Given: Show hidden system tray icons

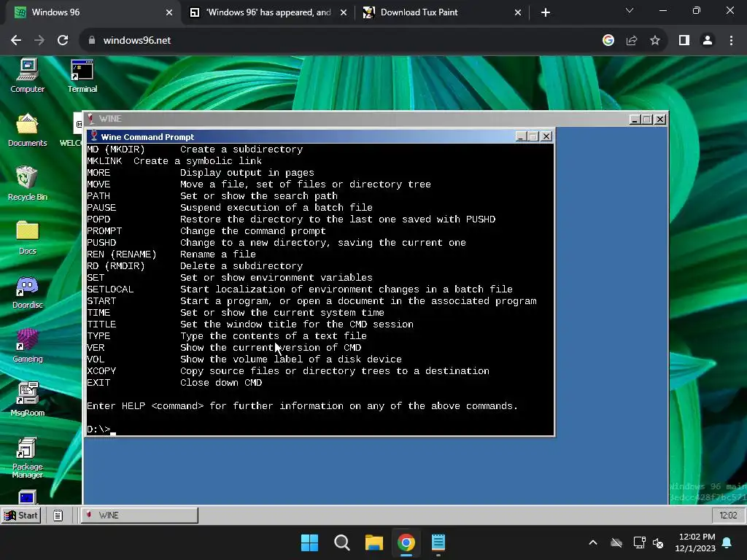Looking at the screenshot, I should click(x=593, y=542).
